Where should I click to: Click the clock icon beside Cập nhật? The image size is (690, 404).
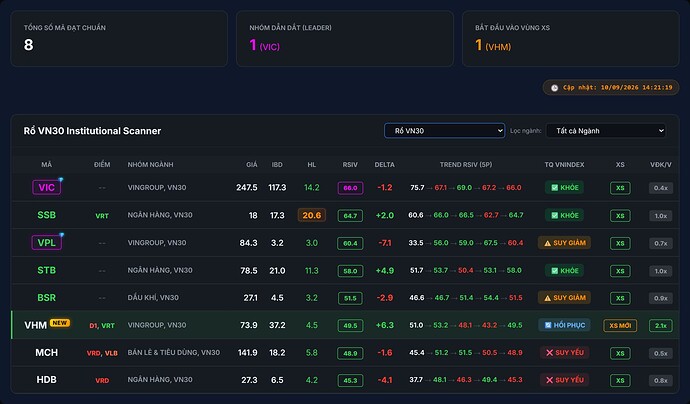[x=554, y=88]
